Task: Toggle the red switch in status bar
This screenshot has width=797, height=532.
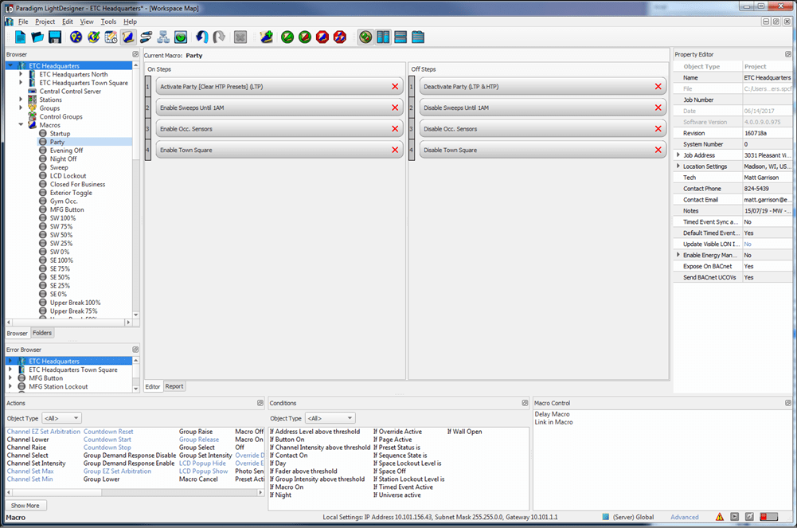Action: click(768, 517)
